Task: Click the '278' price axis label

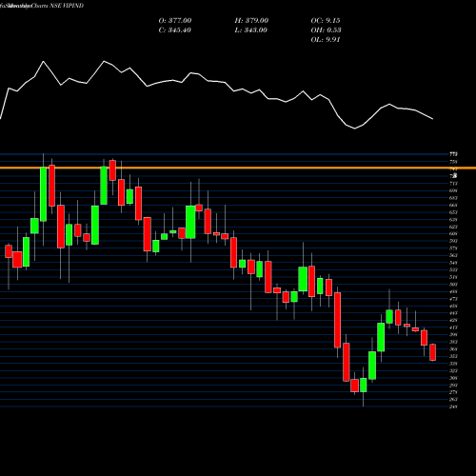Action: point(453,392)
